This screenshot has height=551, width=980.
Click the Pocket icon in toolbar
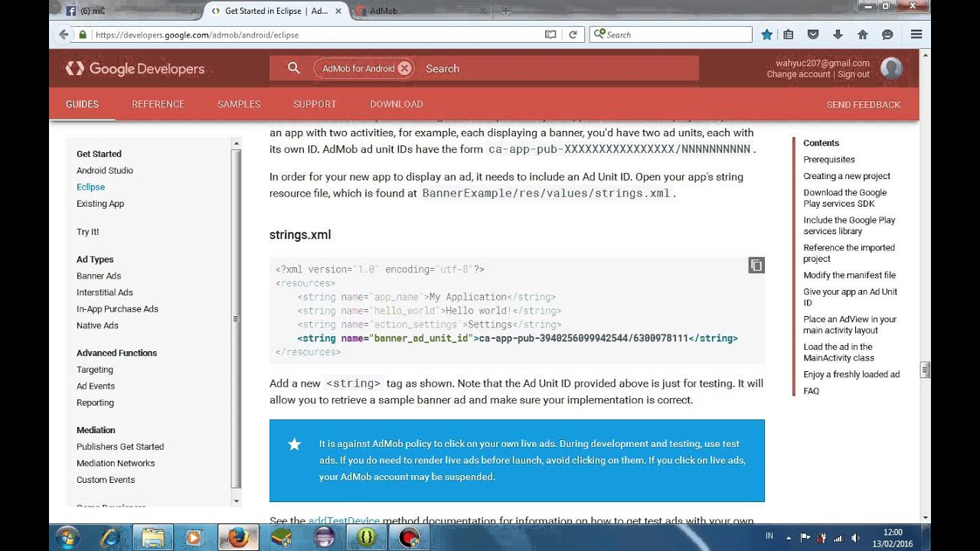pyautogui.click(x=813, y=34)
